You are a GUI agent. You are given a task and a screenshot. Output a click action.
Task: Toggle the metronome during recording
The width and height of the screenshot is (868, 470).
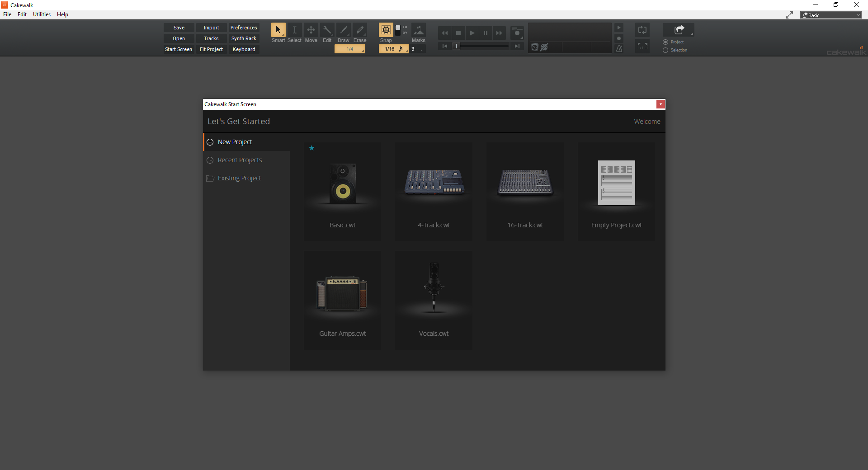pos(619,38)
